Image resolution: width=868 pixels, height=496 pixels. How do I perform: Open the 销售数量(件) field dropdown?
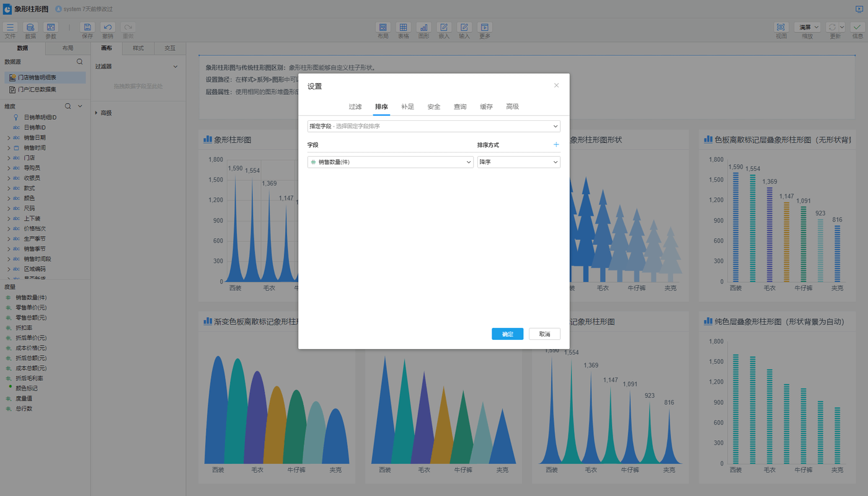pos(391,162)
